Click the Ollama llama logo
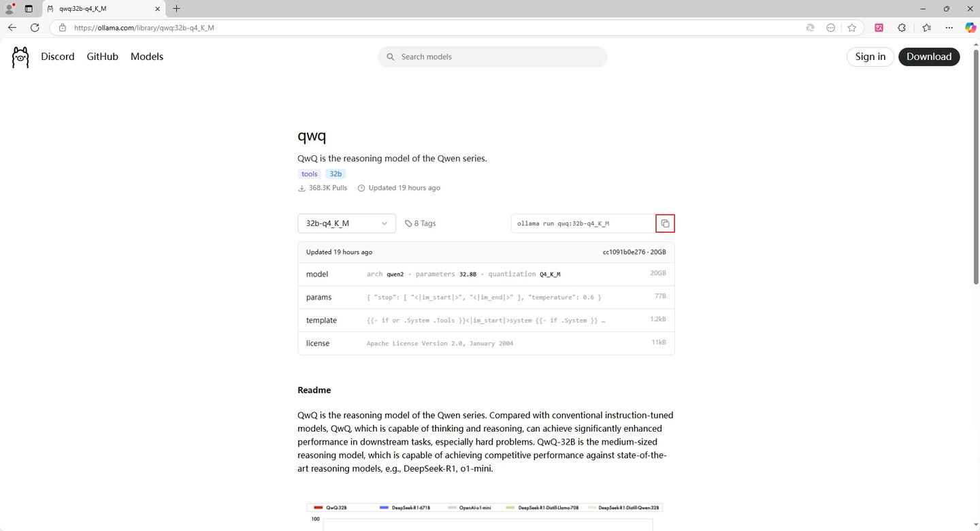Viewport: 980px width, 531px height. click(20, 57)
